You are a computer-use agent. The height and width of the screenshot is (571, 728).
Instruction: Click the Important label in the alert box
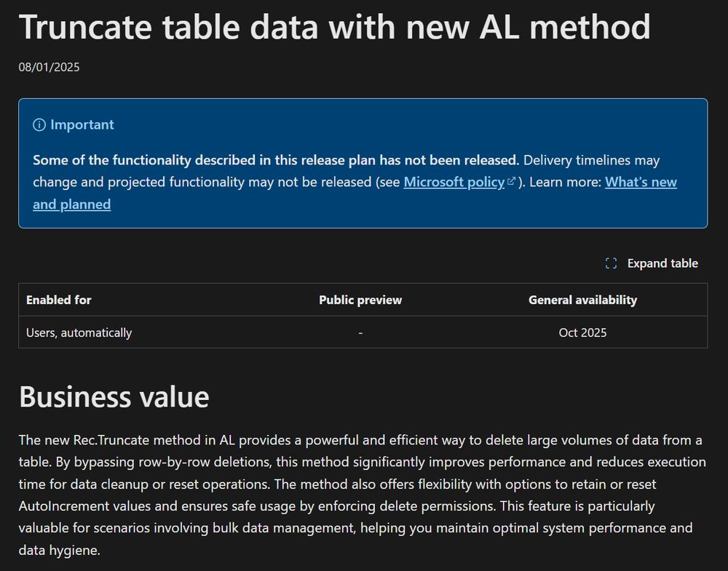click(82, 125)
